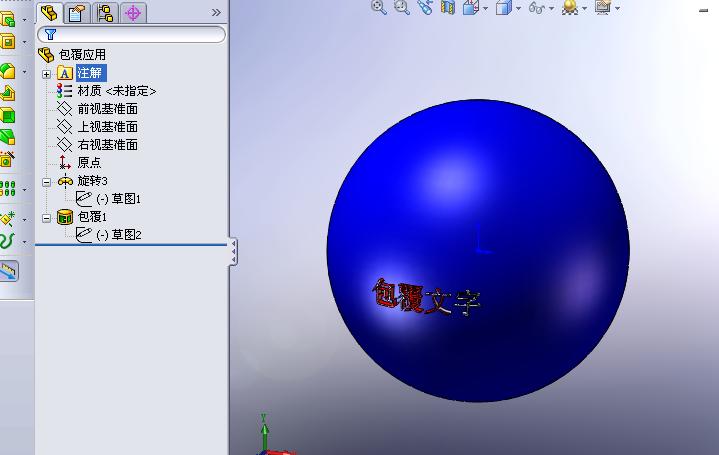Open the Linear Pattern dropdown arrow
Screen dimensions: 719x455
[24, 189]
